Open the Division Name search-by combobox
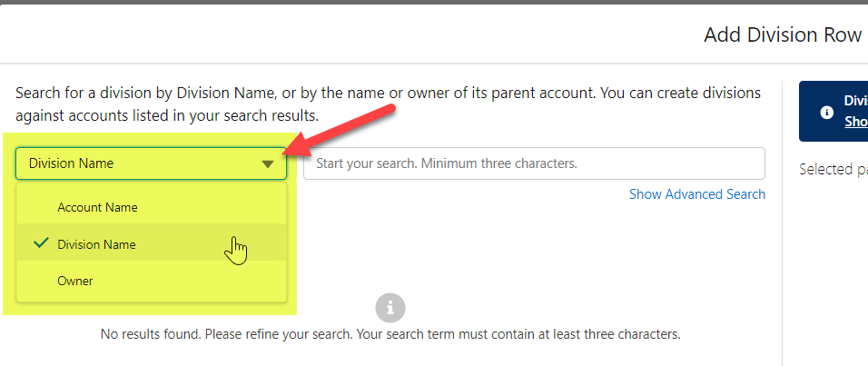Image resolution: width=868 pixels, height=366 pixels. point(150,163)
